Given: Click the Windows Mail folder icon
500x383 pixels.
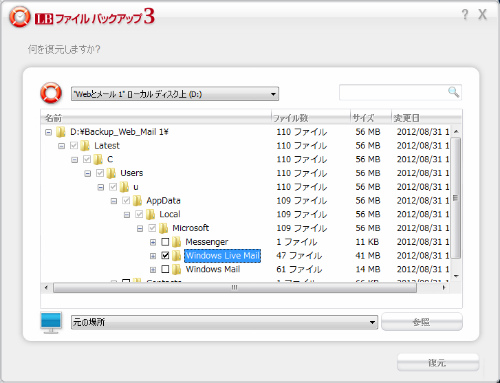Looking at the screenshot, I should [x=176, y=269].
